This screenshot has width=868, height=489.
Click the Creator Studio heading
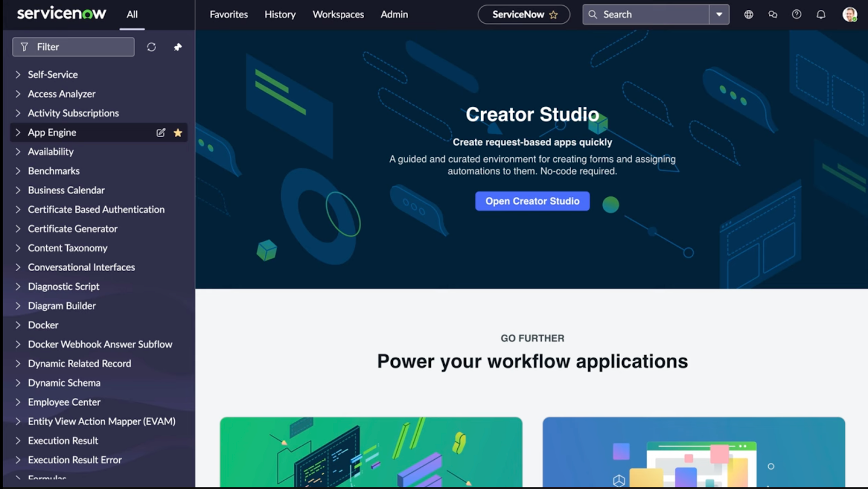pos(532,114)
